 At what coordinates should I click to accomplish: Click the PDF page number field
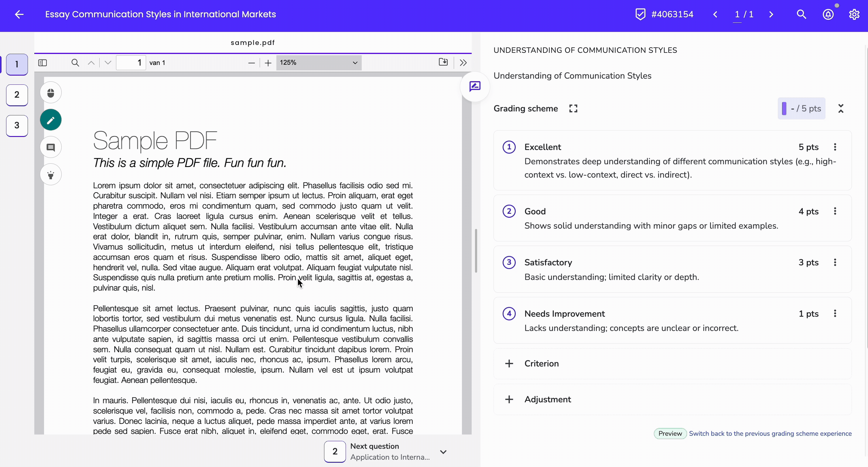[x=131, y=63]
